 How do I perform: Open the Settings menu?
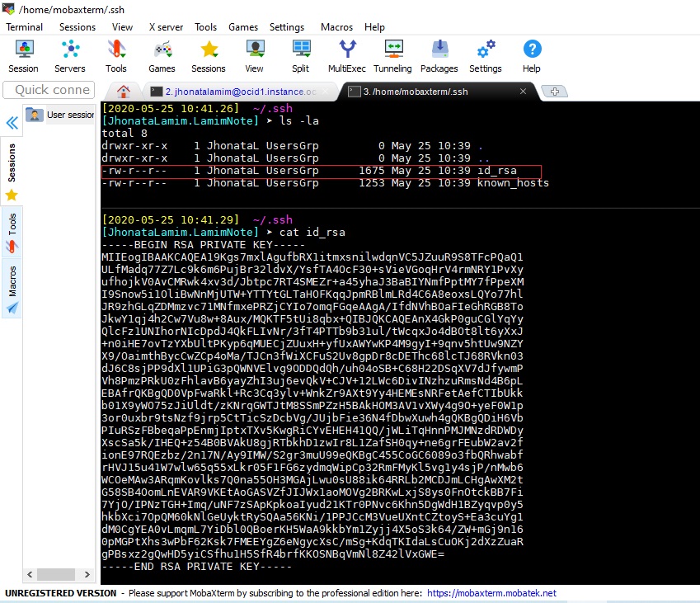pos(287,27)
